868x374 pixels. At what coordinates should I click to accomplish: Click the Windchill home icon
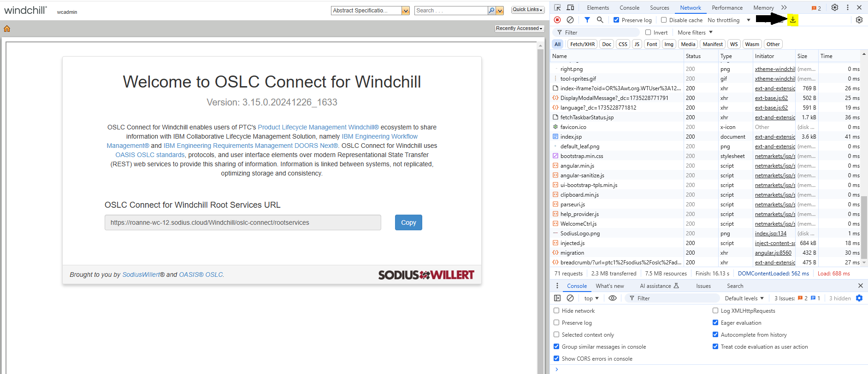7,29
